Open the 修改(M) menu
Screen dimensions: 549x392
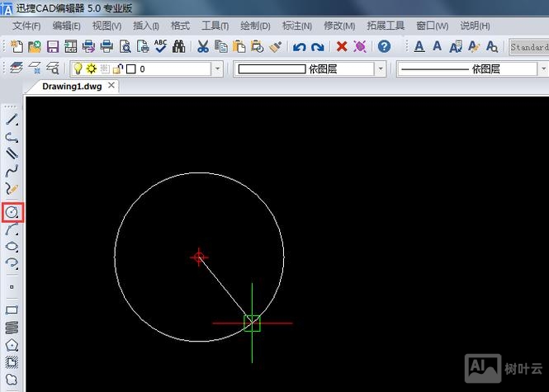339,26
